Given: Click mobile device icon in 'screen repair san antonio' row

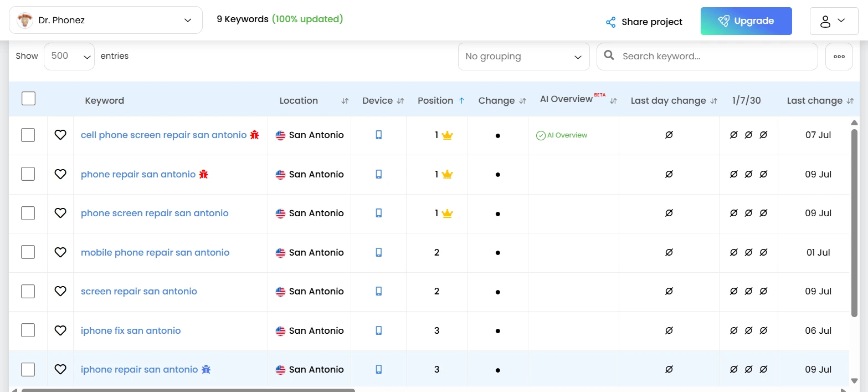Looking at the screenshot, I should pos(379,291).
